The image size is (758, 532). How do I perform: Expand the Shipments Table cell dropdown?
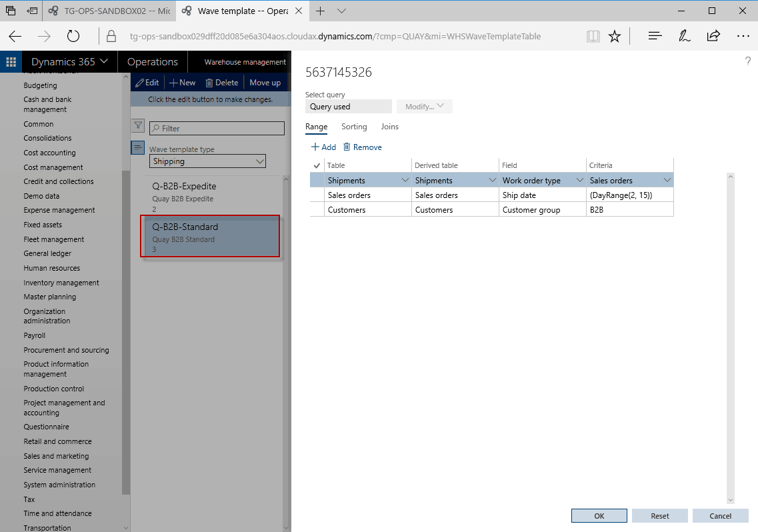[x=405, y=181]
